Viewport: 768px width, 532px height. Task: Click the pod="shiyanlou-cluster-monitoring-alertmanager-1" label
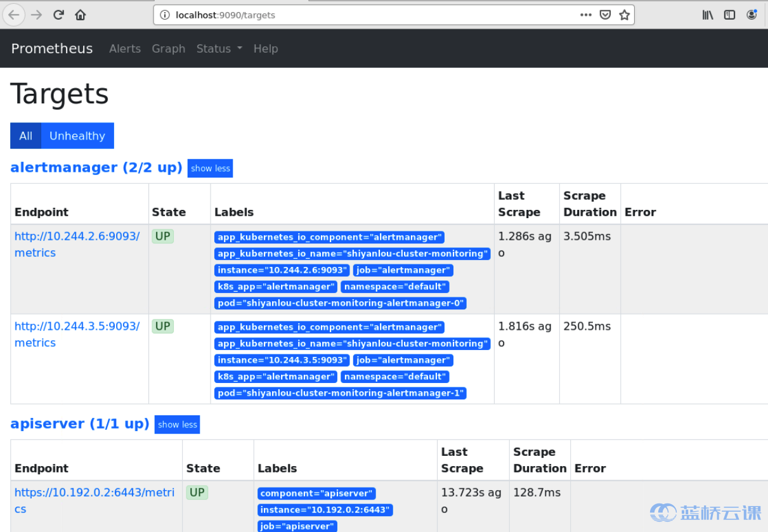click(341, 393)
